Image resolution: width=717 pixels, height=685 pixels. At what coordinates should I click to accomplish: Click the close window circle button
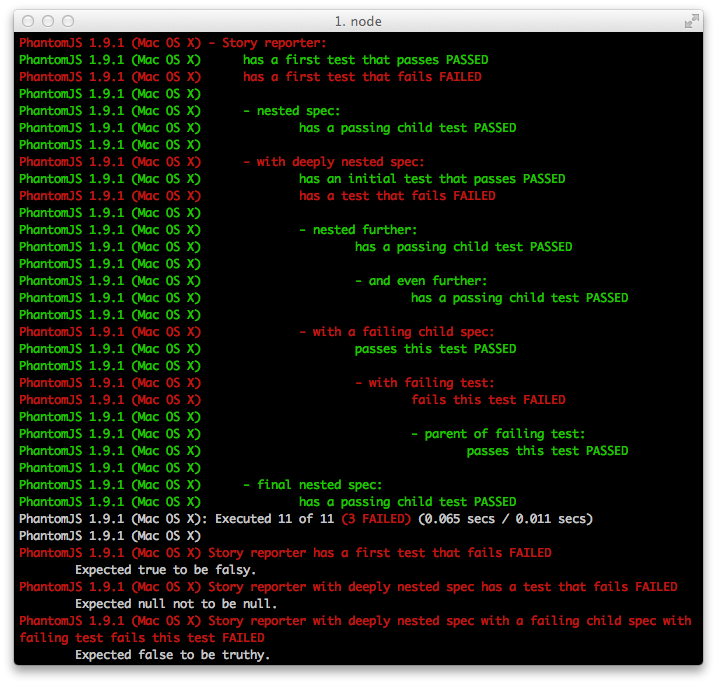pos(28,21)
